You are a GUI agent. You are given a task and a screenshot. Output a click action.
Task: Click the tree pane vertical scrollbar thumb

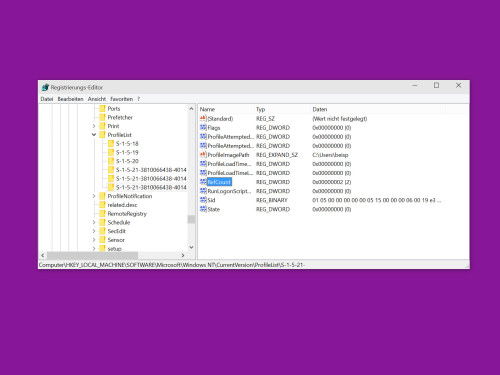(x=191, y=219)
